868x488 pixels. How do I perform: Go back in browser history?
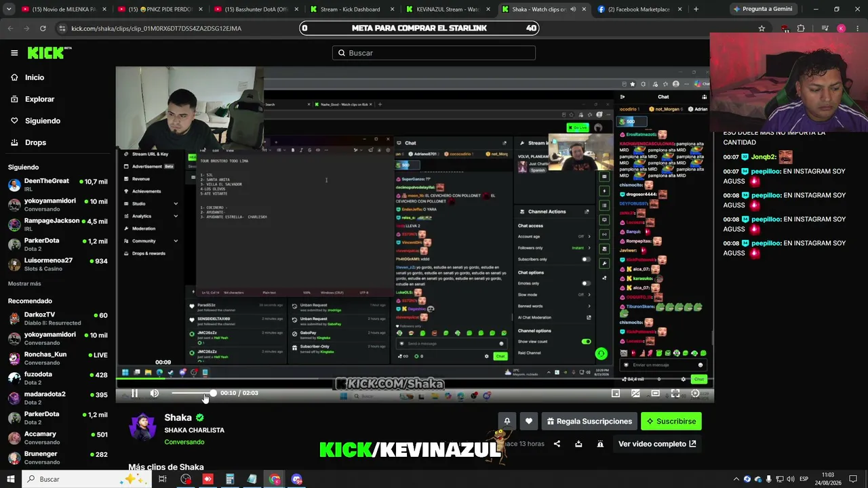(9, 28)
